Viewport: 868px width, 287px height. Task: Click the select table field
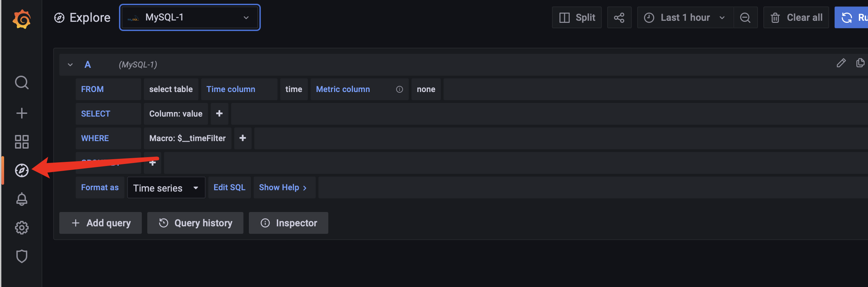coord(171,89)
